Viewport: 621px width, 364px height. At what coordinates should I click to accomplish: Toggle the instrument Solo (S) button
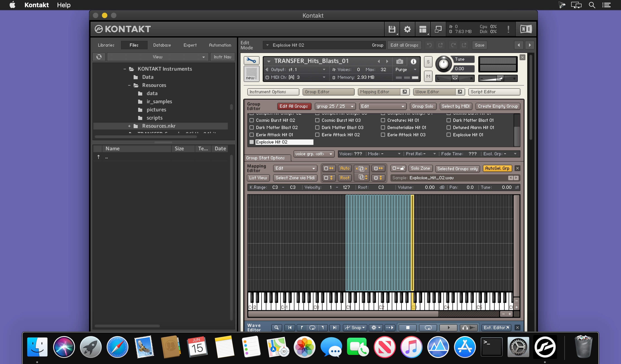tap(428, 62)
